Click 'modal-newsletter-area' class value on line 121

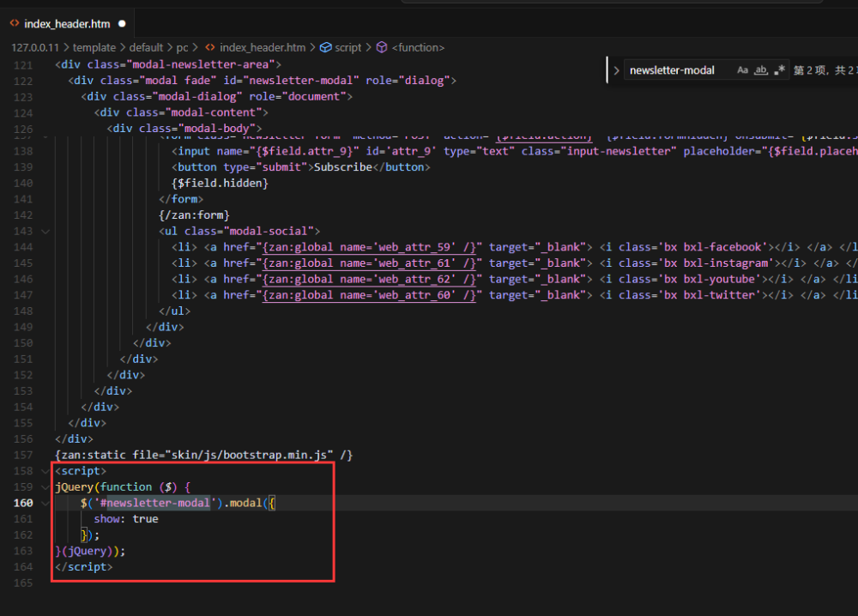[x=200, y=64]
